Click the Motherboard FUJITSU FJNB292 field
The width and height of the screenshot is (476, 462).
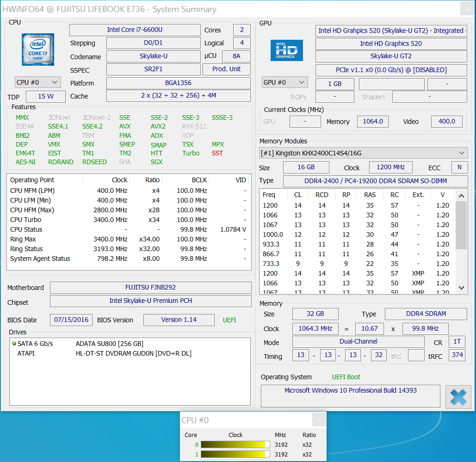pos(151,288)
